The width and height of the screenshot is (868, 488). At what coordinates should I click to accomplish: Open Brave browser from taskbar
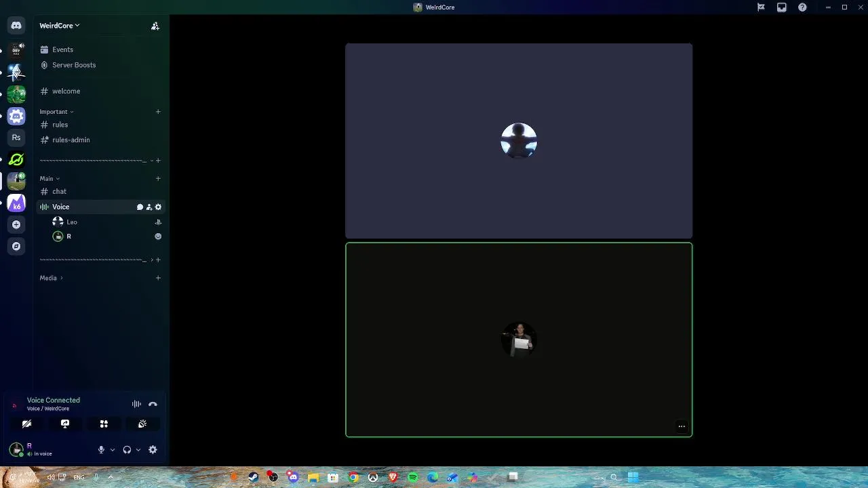pyautogui.click(x=393, y=477)
